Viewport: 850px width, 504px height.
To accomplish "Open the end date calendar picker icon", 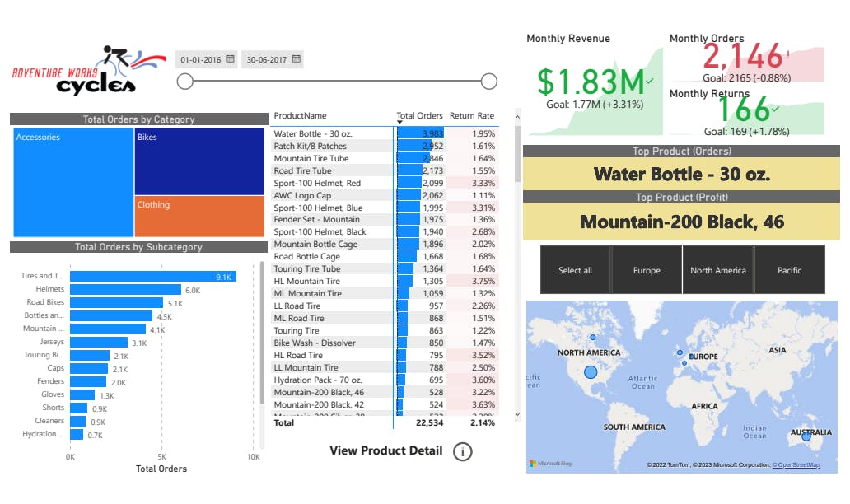I will (297, 59).
